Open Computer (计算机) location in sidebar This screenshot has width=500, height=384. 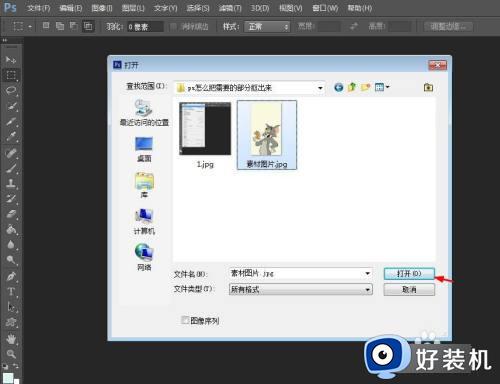click(144, 222)
